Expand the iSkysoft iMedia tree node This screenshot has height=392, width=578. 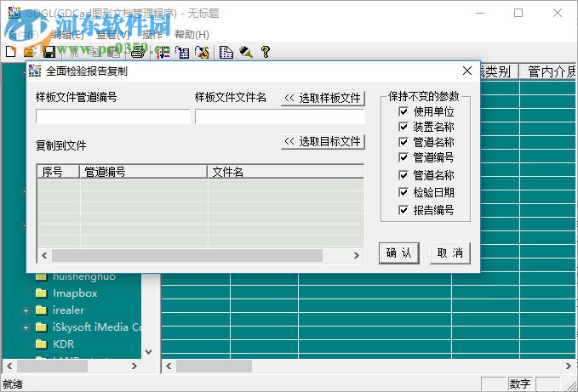(x=26, y=327)
